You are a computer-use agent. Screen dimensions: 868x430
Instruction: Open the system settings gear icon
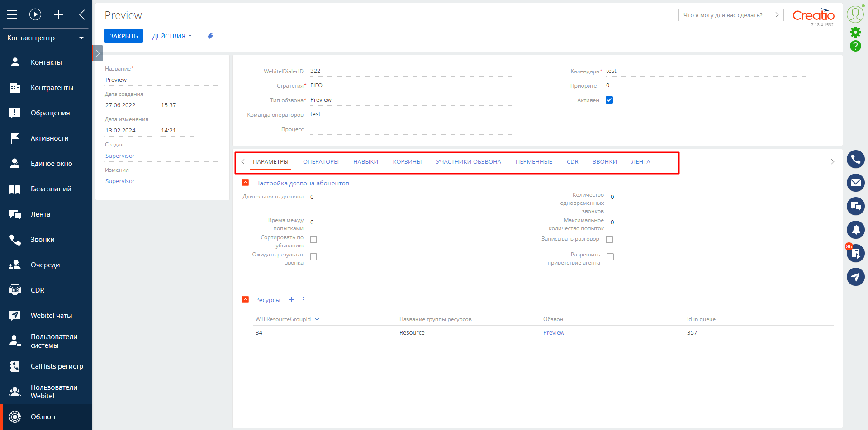855,32
